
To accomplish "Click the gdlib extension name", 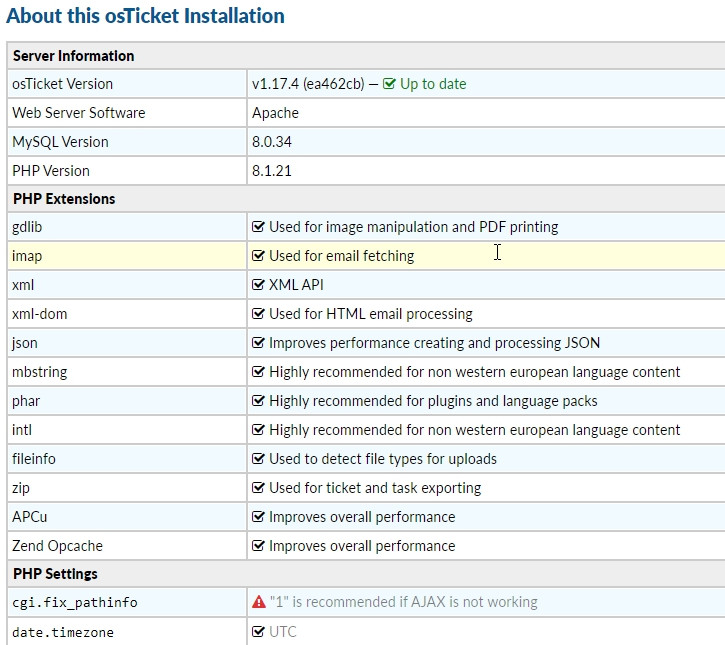I will [x=27, y=227].
